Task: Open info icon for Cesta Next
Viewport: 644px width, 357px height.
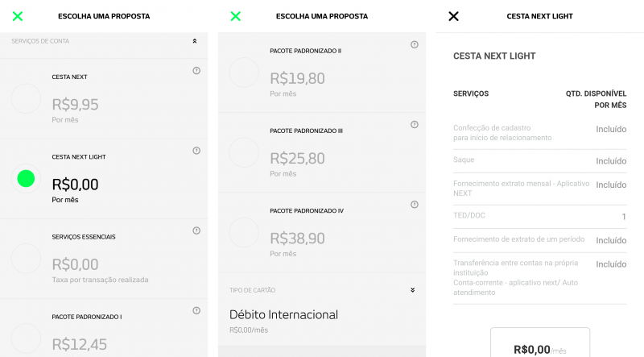Action: coord(196,71)
